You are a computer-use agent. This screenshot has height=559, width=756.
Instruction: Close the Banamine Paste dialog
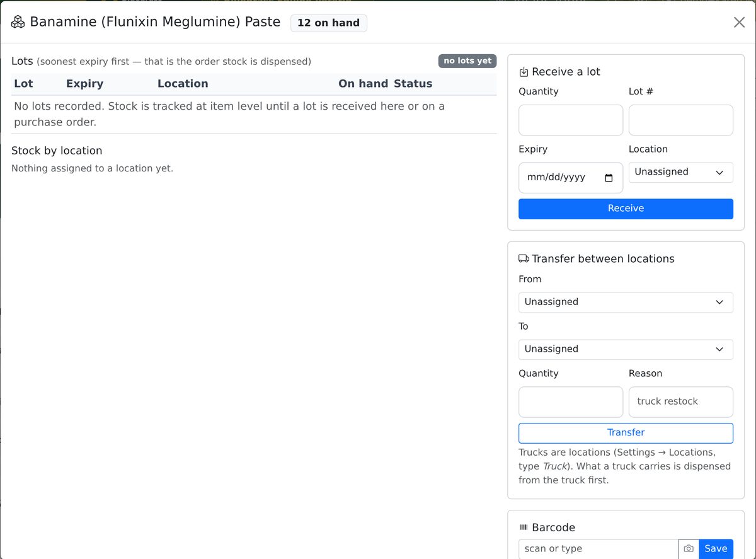click(x=739, y=22)
